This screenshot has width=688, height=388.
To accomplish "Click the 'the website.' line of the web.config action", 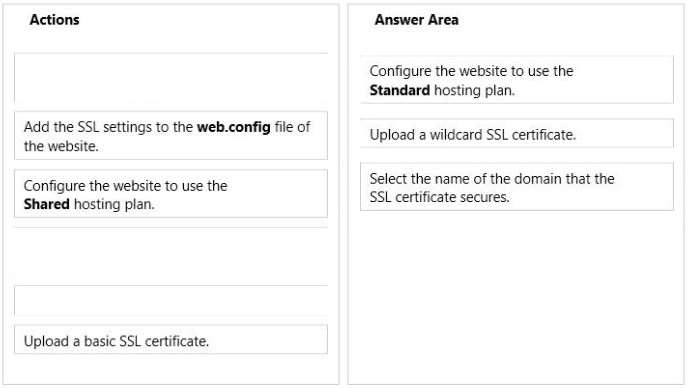I will point(61,146).
